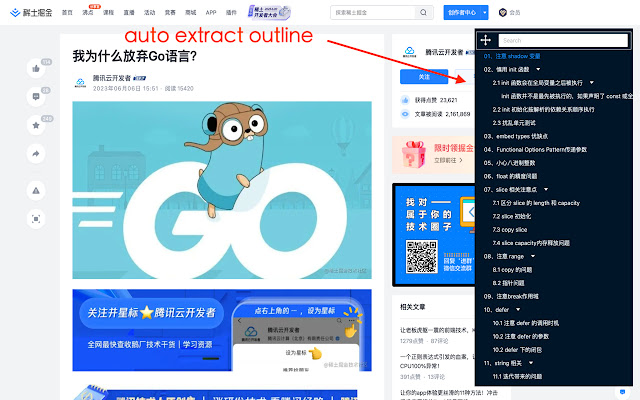Like the article with the thumbs-up icon
Viewport: 640px width, 400px height.
coord(36,69)
